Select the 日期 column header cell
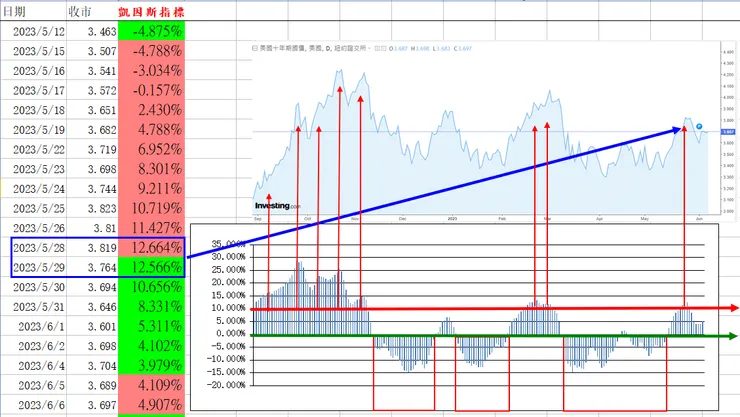The width and height of the screenshot is (740, 417). [x=33, y=11]
